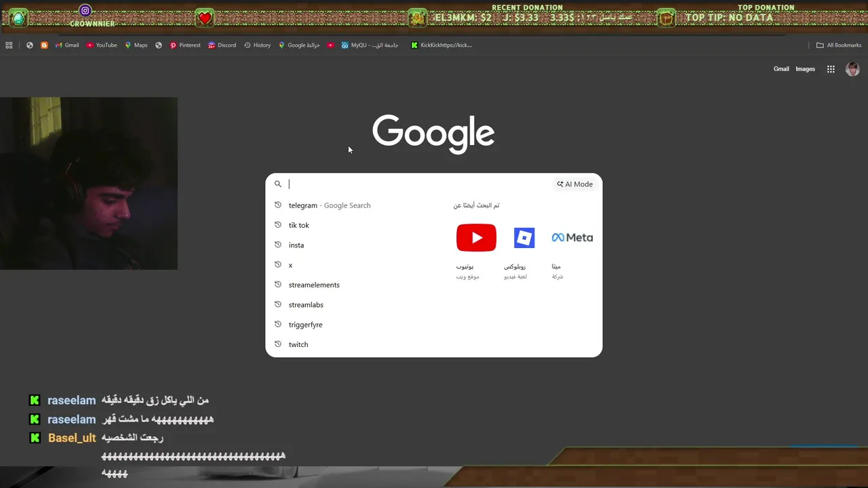Switch to AI Mode in search box
This screenshot has height=488, width=868.
click(575, 184)
